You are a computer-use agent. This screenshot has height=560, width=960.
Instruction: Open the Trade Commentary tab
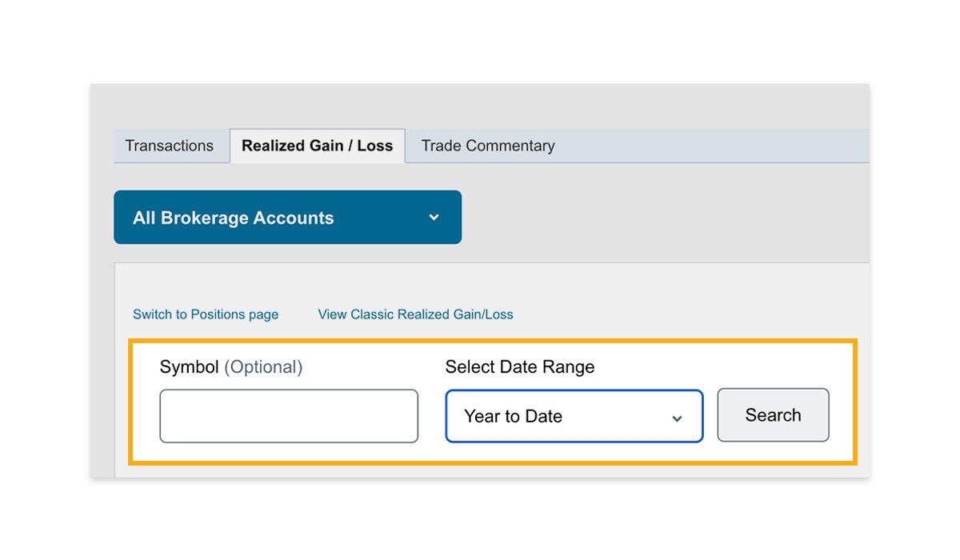pos(488,146)
